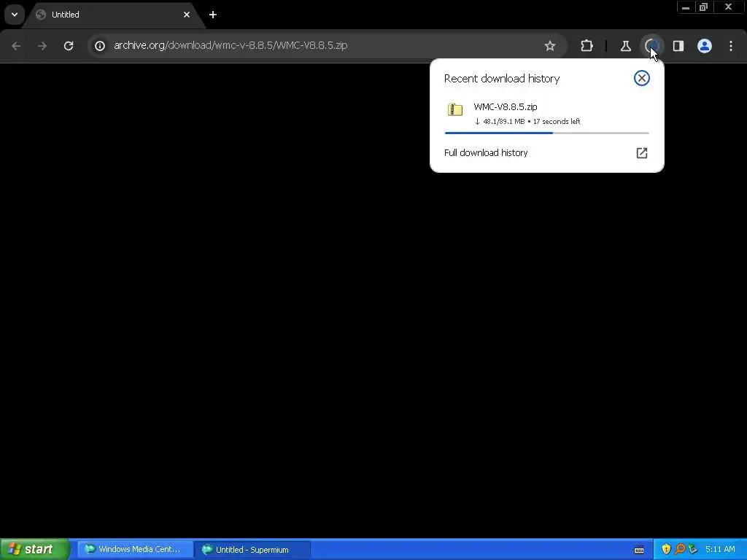Screen dimensions: 747x560
Task: Open the Extensions puzzle icon
Action: click(x=587, y=46)
